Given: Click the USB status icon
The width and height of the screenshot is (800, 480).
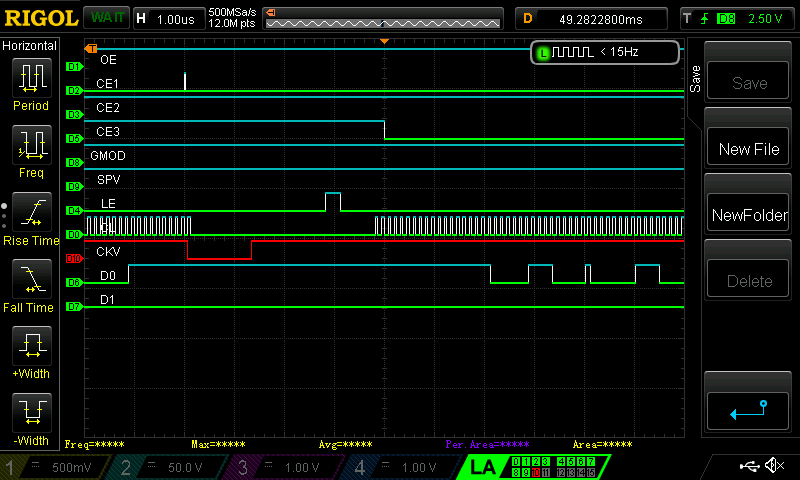Looking at the screenshot, I should click(750, 466).
